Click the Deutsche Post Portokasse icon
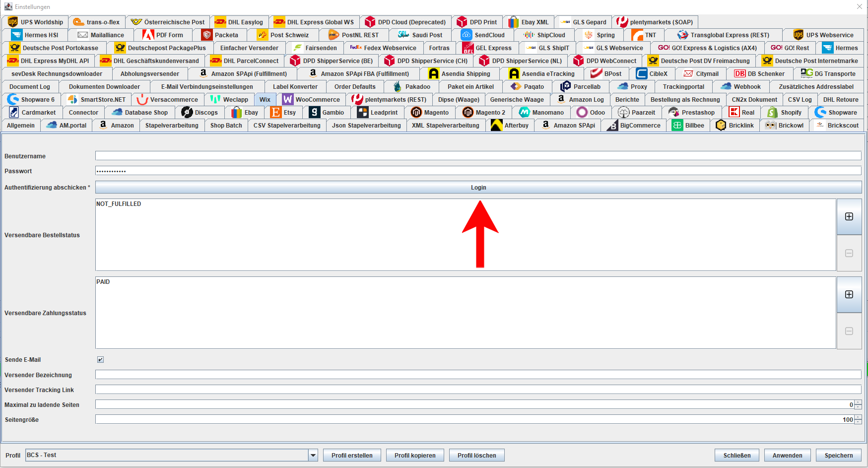This screenshot has height=468, width=868. (x=15, y=48)
